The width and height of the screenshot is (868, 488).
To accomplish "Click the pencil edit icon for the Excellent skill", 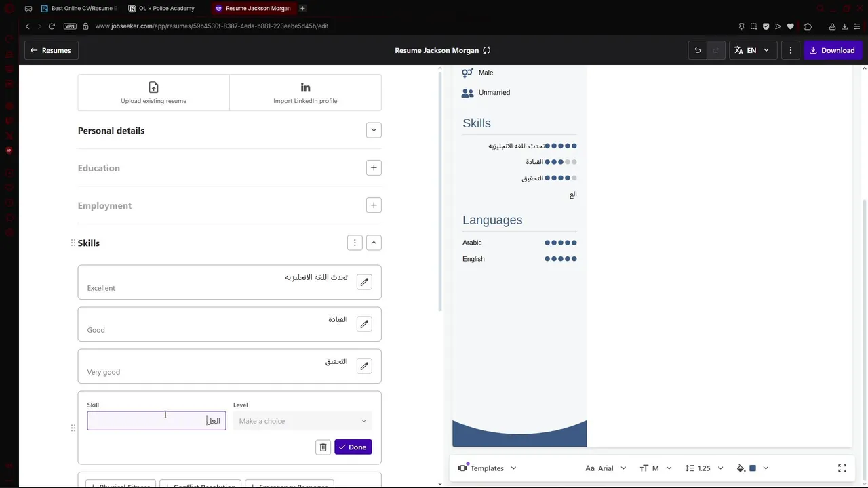I will 364,282.
